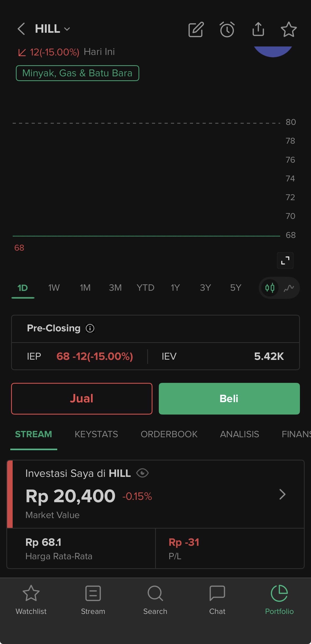Open the KEYSTATS tab
The image size is (311, 644).
(96, 434)
